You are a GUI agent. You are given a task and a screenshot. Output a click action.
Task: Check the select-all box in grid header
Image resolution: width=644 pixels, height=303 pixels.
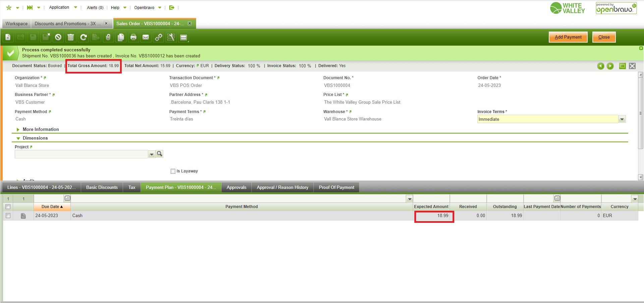pos(8,207)
